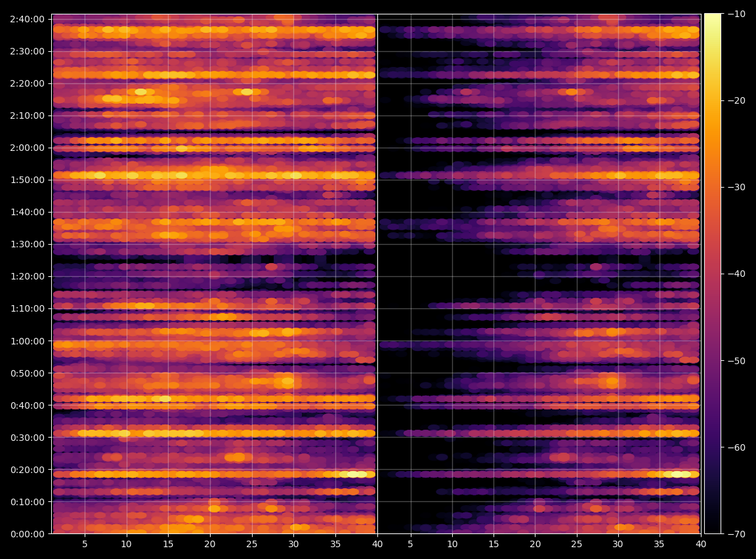Click x-axis label 25 under right heatmap
756x559 pixels.
click(576, 544)
